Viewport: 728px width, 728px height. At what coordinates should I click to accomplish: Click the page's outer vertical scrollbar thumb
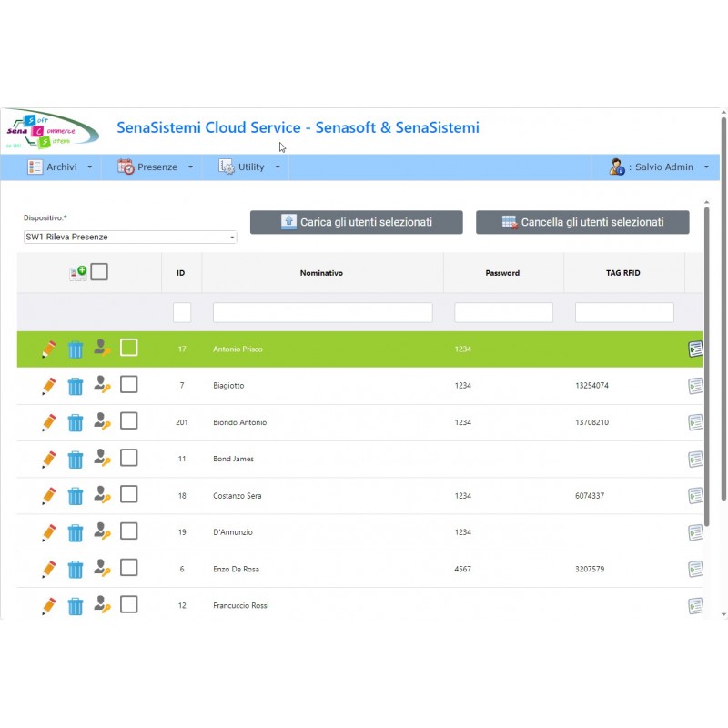723,308
